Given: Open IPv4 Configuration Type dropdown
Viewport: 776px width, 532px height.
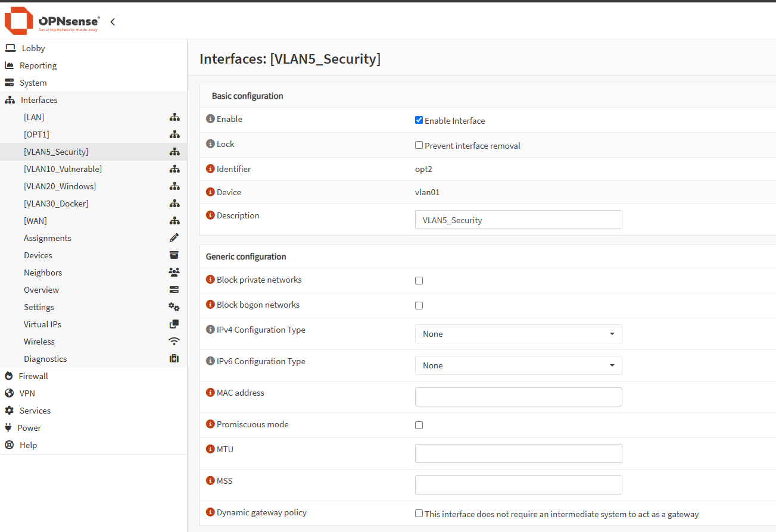Looking at the screenshot, I should [x=518, y=334].
